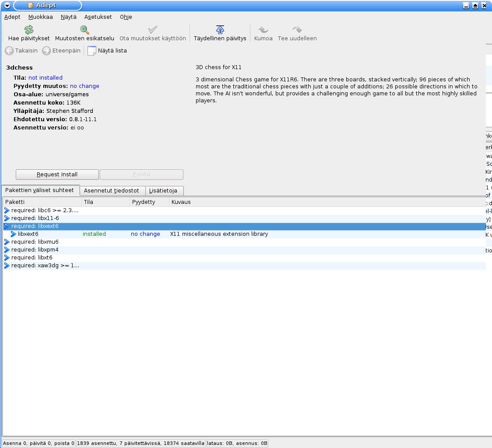
Task: Collapse the required: libxext6 dependency
Action: coord(7,226)
